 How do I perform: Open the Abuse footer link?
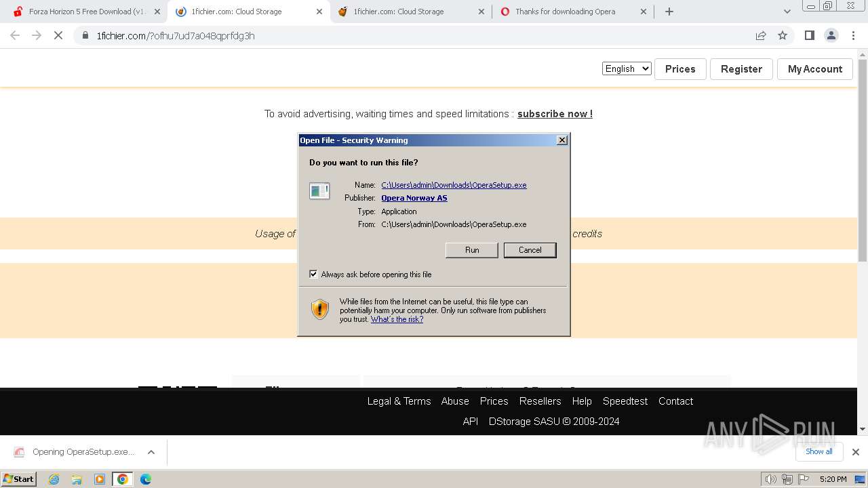point(455,401)
